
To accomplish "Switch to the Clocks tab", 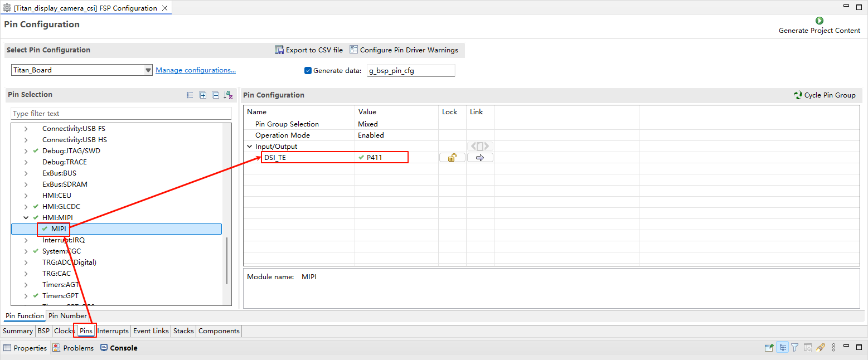I will tap(64, 331).
